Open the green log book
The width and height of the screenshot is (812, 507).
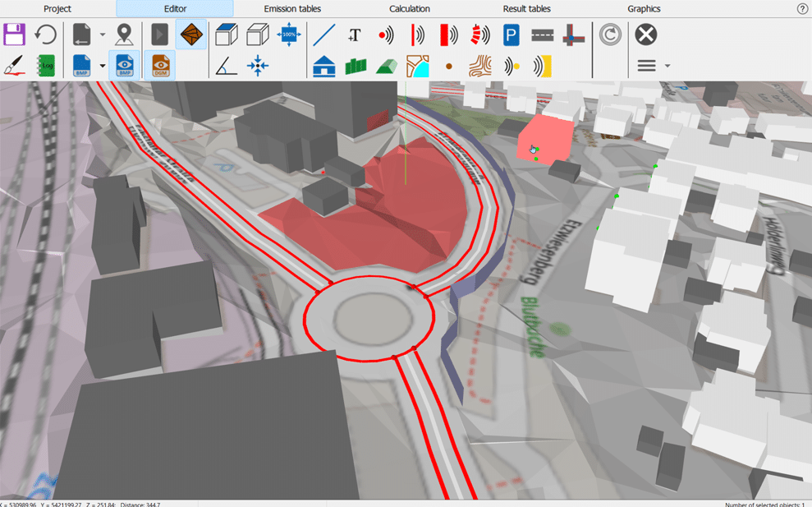tap(45, 66)
